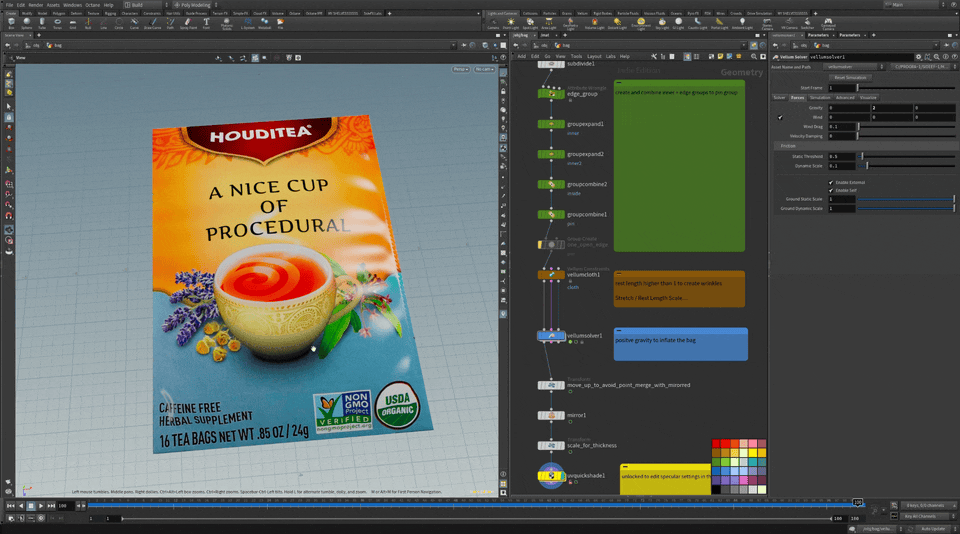Adjust the Static Threshold slider

point(906,156)
